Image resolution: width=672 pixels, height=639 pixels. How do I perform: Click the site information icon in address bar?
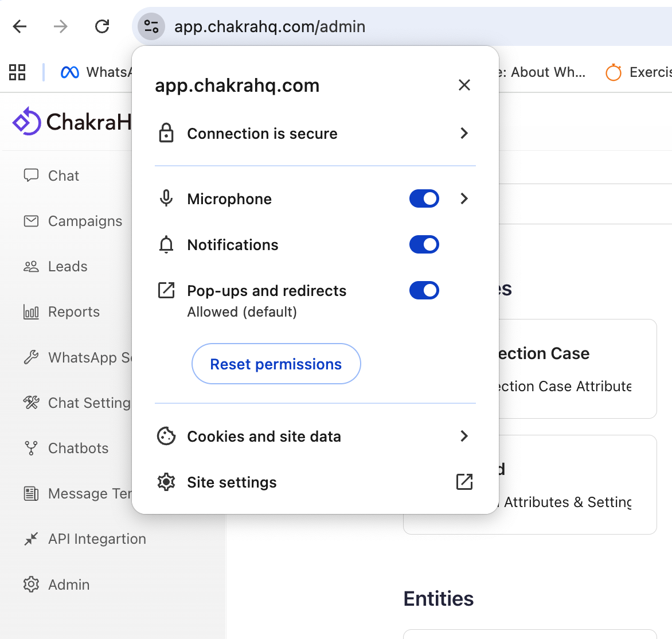(x=151, y=26)
